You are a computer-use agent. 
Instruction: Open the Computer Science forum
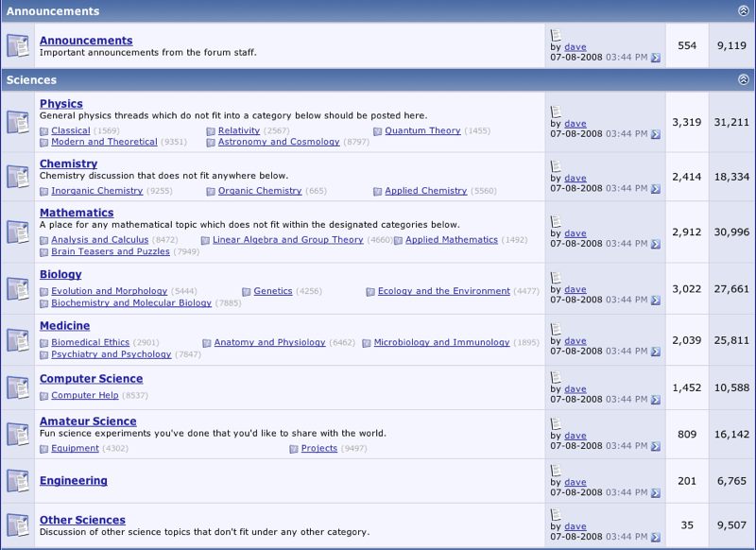pos(91,379)
